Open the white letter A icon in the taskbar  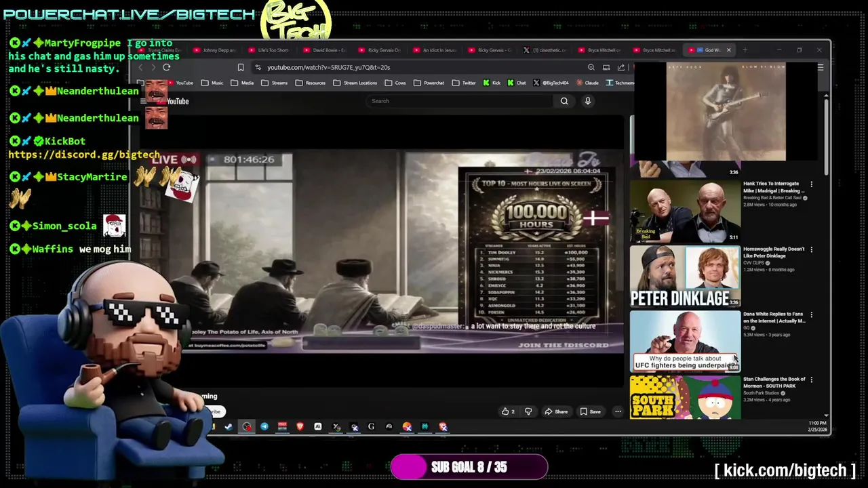(x=317, y=426)
